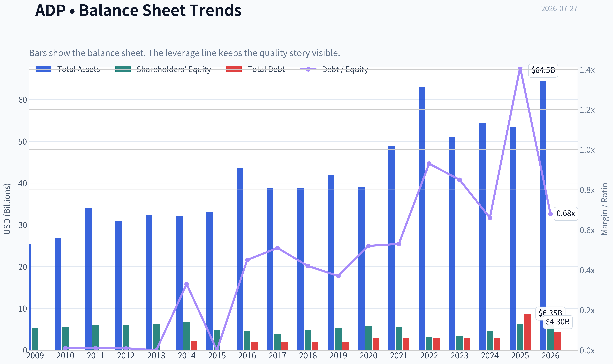Viewport: 613px width, 364px height.
Task: Click the 2014 Debt / Equity line marker
Action: click(x=187, y=284)
